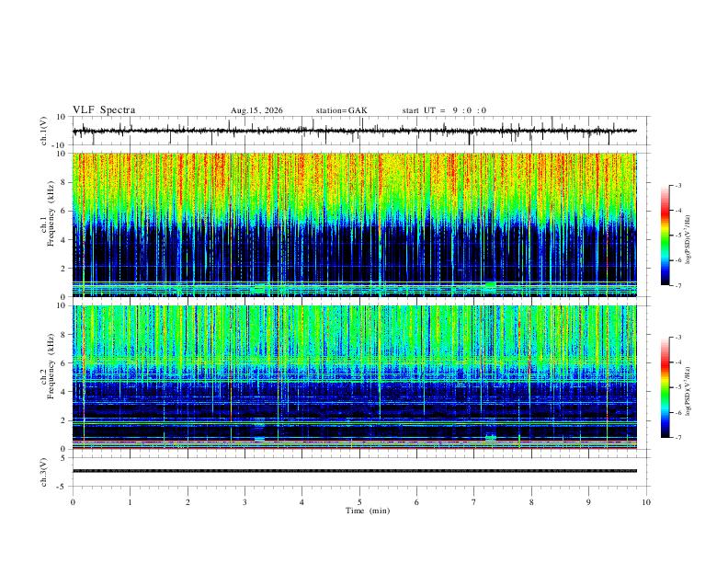Click the ch.1 waveform voltage trace
The height and width of the screenshot is (563, 728).
click(x=355, y=131)
